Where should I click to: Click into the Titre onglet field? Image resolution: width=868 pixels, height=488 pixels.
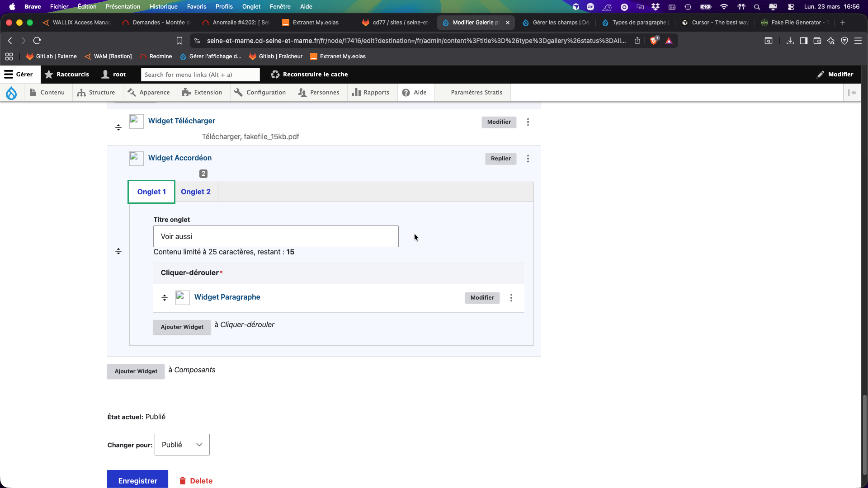(x=276, y=236)
